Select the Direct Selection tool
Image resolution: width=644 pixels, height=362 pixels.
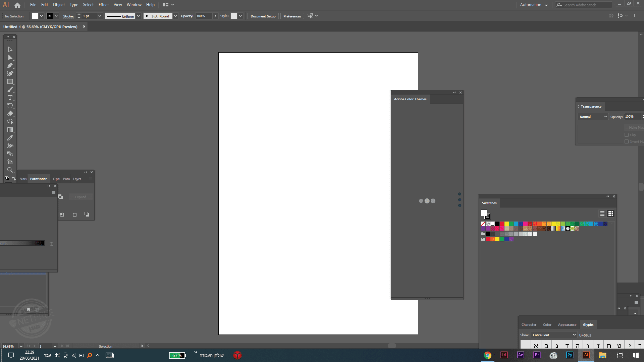(x=10, y=58)
